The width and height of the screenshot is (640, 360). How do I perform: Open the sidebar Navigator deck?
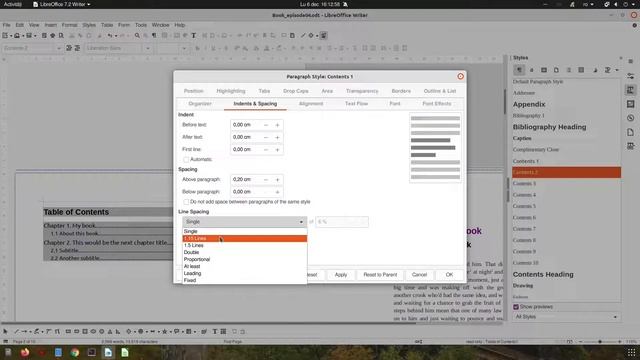pos(631,118)
